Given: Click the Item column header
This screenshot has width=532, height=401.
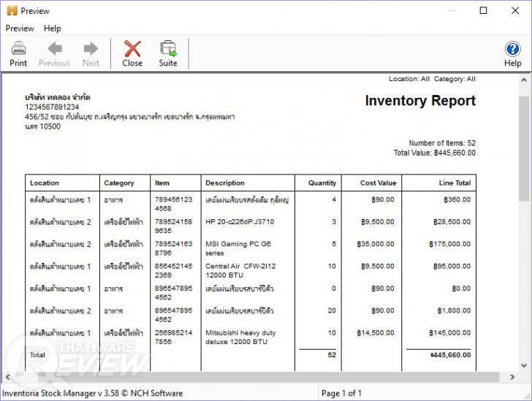Looking at the screenshot, I should (x=161, y=183).
